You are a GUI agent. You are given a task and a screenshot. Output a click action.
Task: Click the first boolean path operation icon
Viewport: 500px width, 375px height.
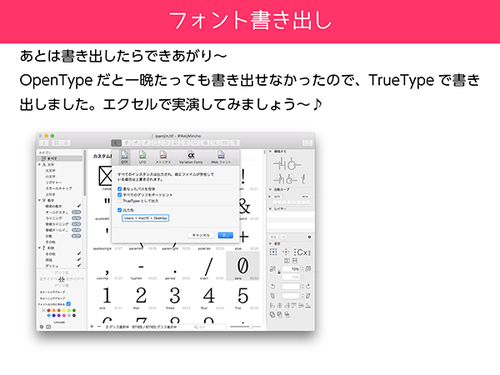(x=272, y=314)
